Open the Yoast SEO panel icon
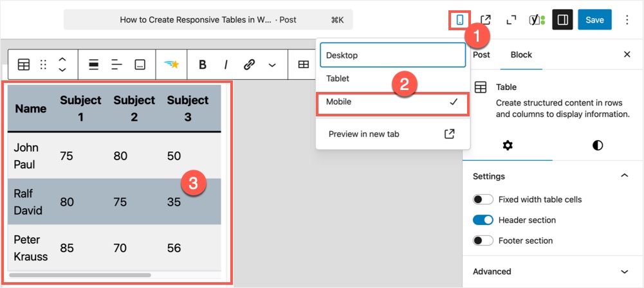The height and width of the screenshot is (288, 644). (x=537, y=20)
